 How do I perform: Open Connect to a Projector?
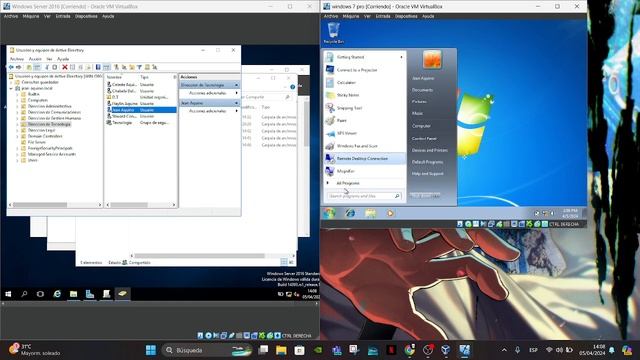click(x=364, y=70)
